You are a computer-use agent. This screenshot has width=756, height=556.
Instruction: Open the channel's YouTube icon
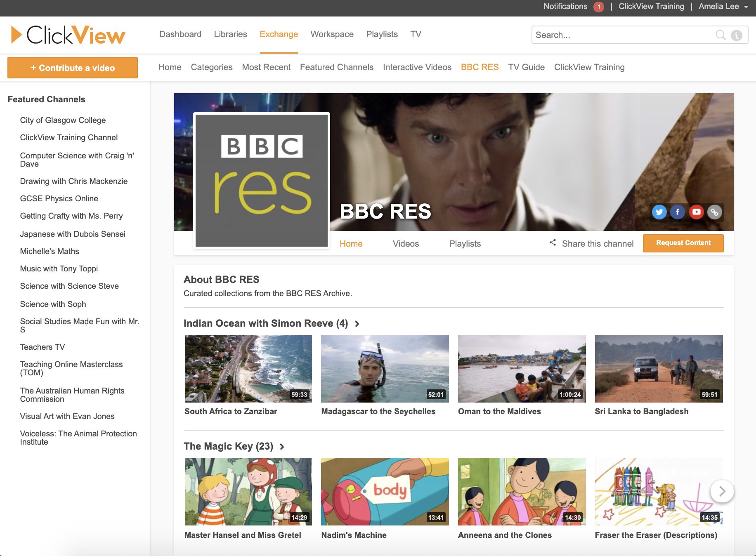(x=696, y=212)
